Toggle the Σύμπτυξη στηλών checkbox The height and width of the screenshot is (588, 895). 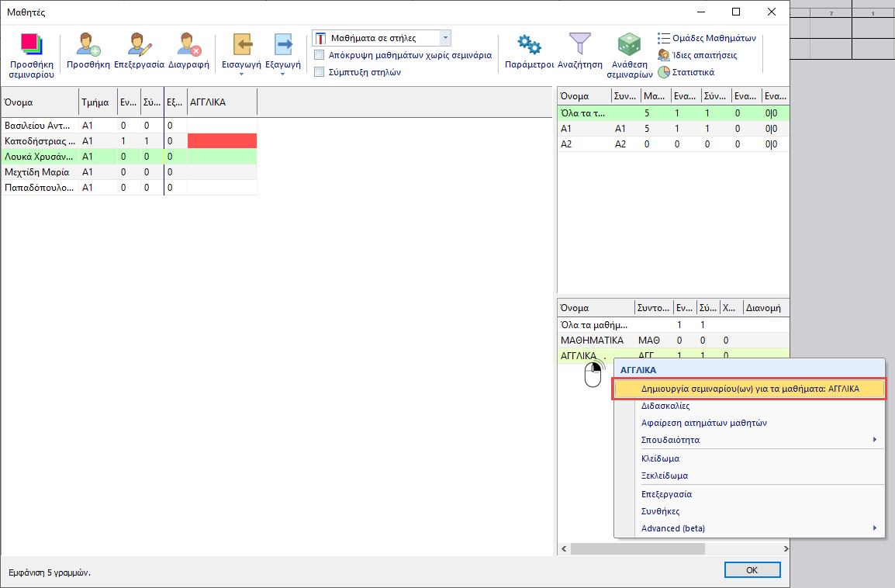(x=319, y=72)
